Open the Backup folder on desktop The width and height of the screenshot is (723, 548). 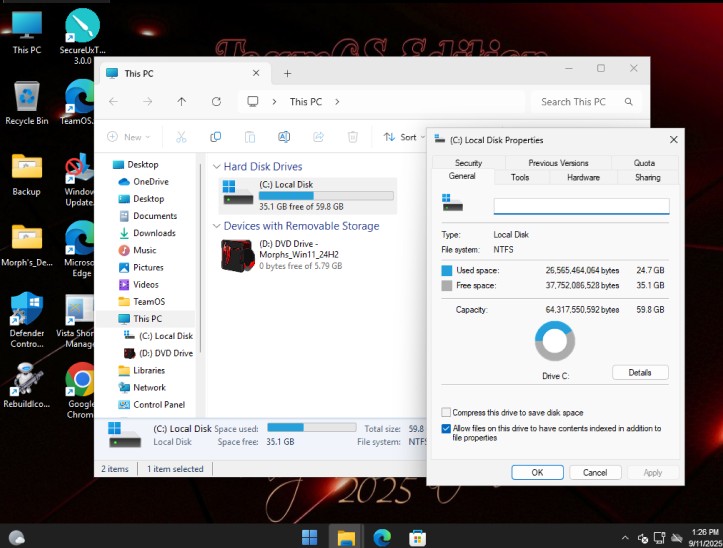tap(27, 174)
